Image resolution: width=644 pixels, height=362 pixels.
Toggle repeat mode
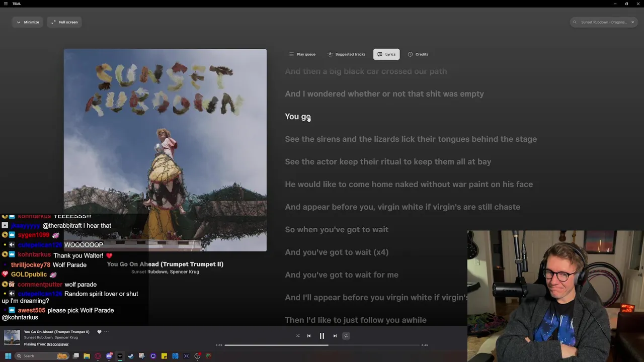point(346,336)
